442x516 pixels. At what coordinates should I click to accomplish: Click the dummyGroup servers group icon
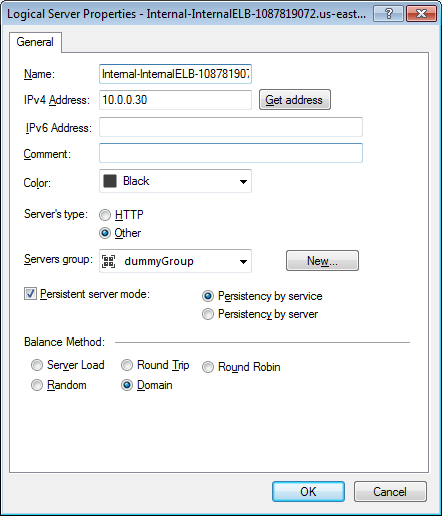[x=109, y=261]
